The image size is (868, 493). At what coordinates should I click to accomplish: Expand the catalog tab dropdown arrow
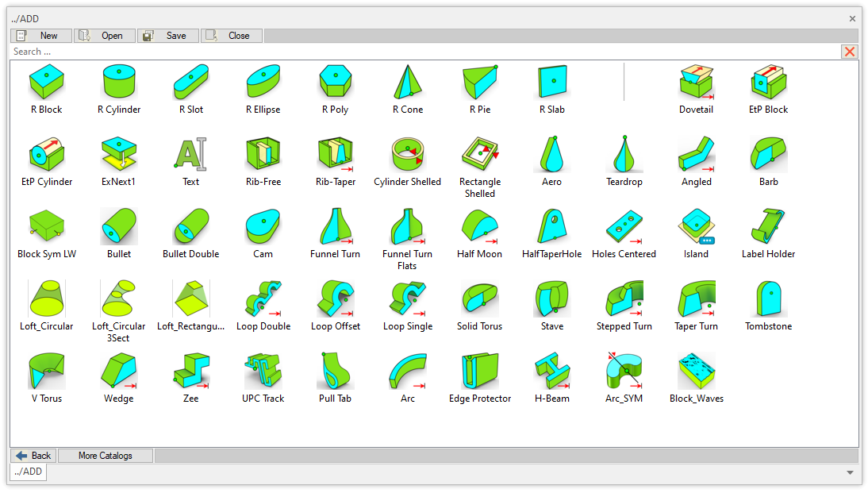[x=850, y=472]
